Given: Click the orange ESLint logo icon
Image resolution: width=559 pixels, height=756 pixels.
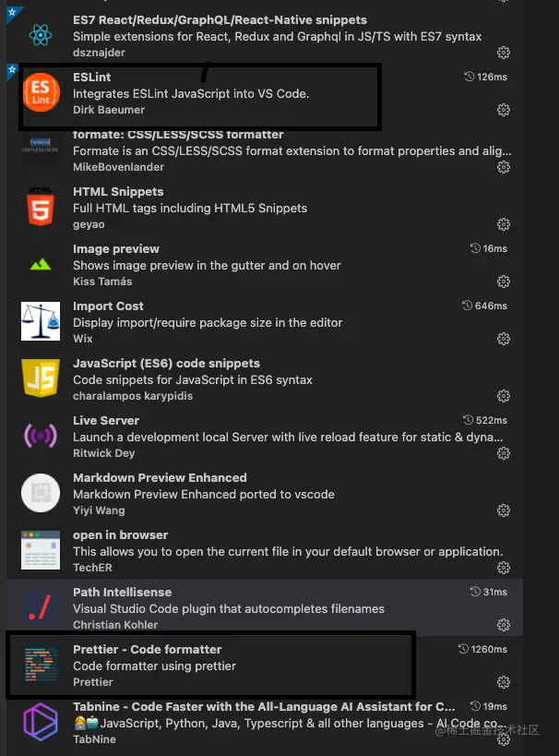Looking at the screenshot, I should click(41, 92).
